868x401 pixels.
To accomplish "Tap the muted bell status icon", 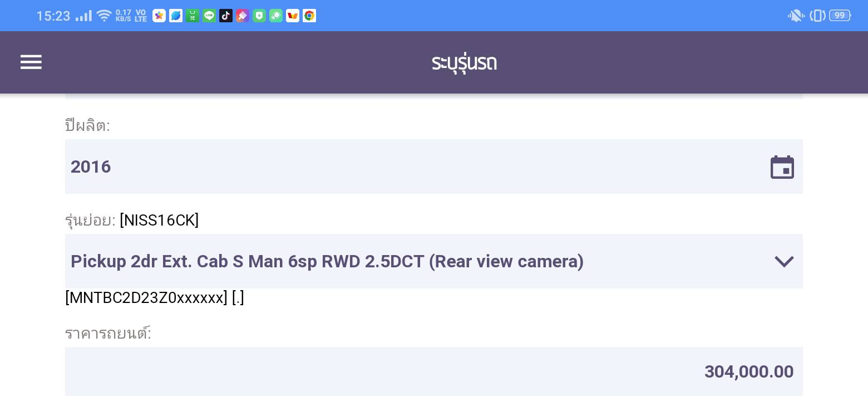I will [x=796, y=16].
